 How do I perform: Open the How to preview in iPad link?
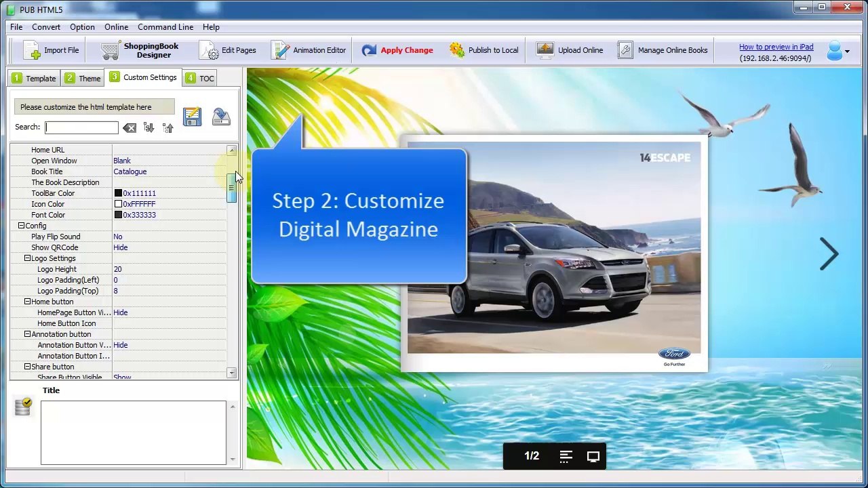click(x=776, y=47)
